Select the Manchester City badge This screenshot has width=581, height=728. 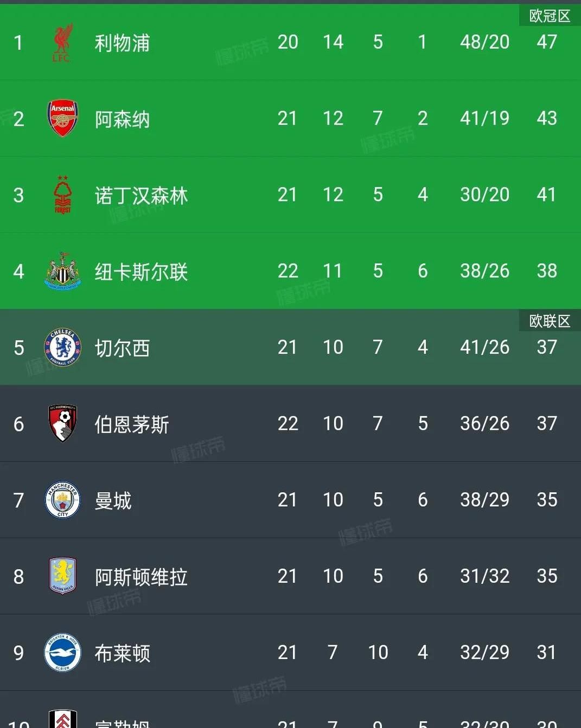click(x=62, y=500)
